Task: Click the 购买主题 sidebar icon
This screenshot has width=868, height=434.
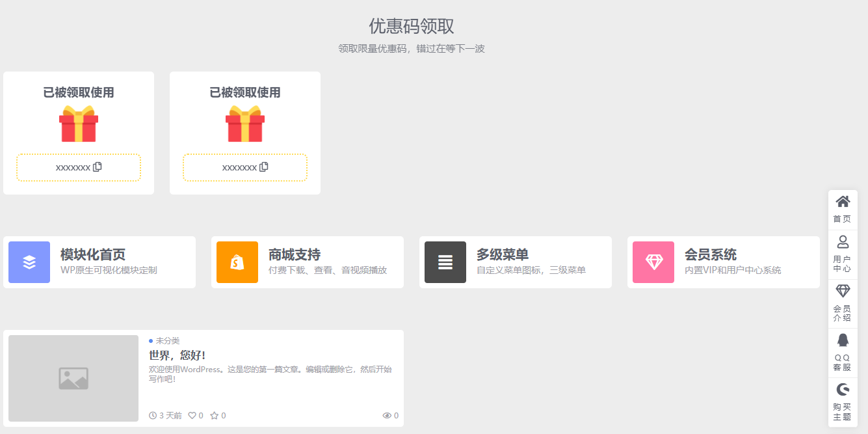Action: [x=843, y=389]
